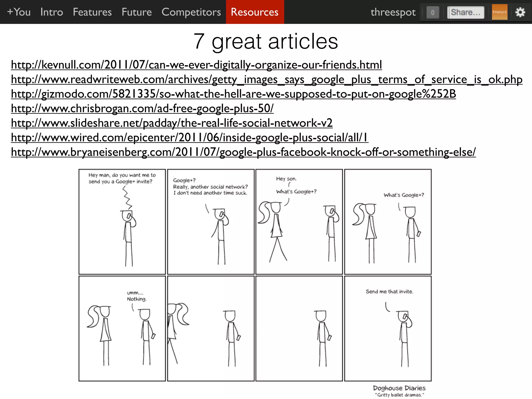Click comic panel 'Hey man, do you want me'

pos(122,222)
